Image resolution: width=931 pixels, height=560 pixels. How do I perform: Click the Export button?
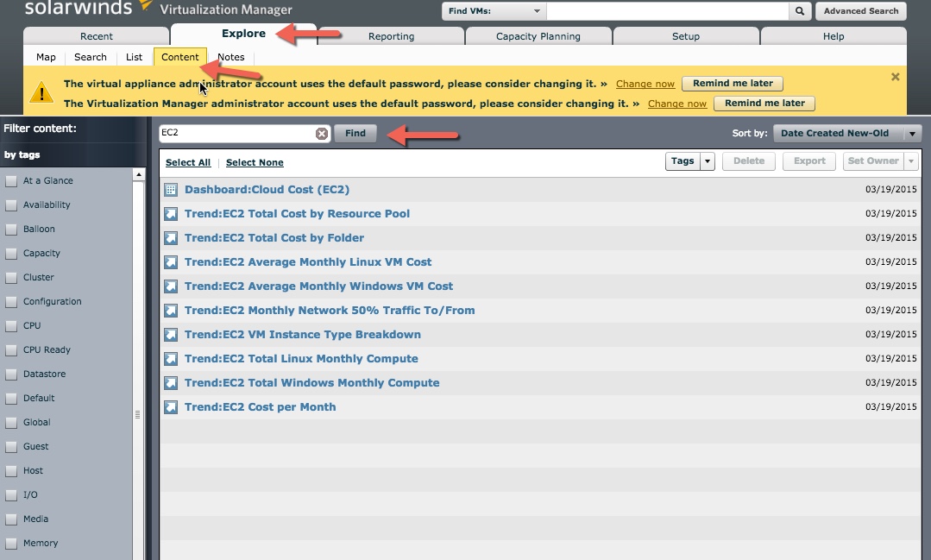[x=809, y=161]
